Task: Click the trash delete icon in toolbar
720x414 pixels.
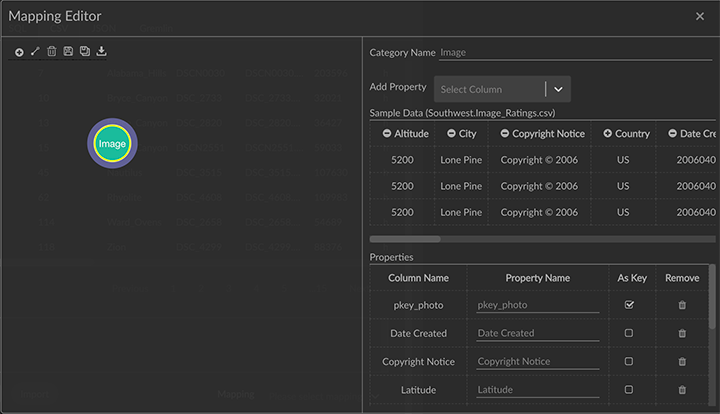Action: 52,51
